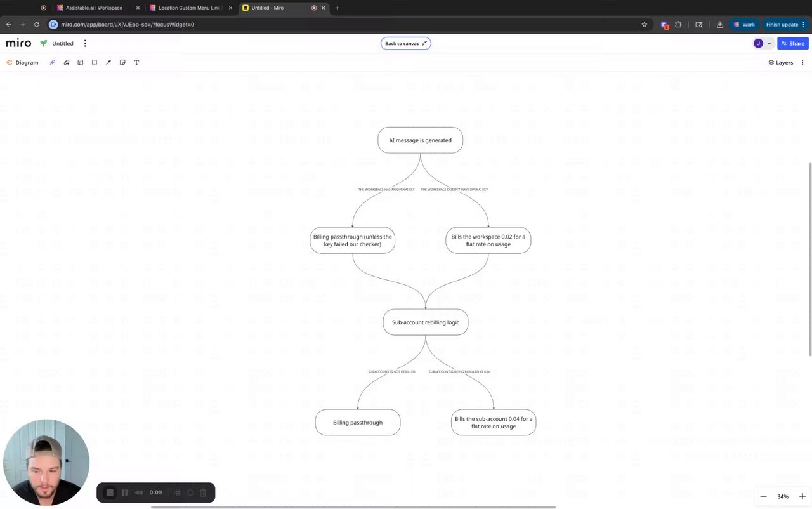Pause the screen recording
The image size is (812, 509).
124,492
